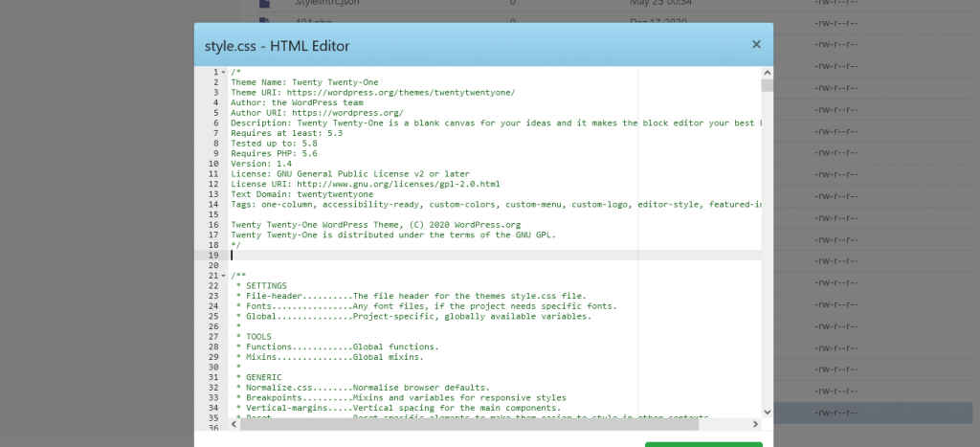
Task: Click the 'Requires at least: 5.3' line
Action: click(x=287, y=133)
